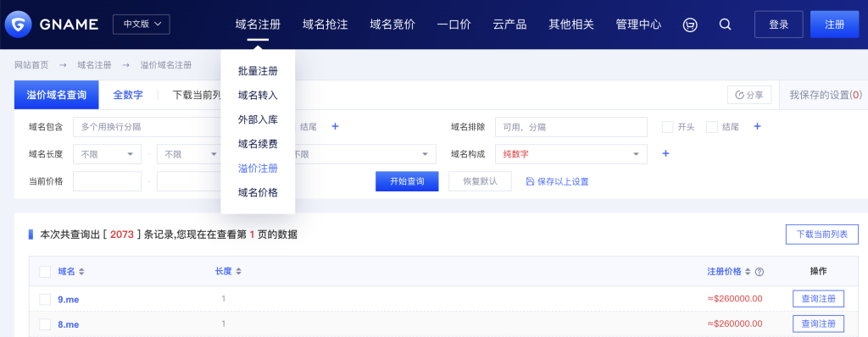Open 域名抢注 in the top navigation
Image resolution: width=868 pixels, height=337 pixels.
pos(325,25)
